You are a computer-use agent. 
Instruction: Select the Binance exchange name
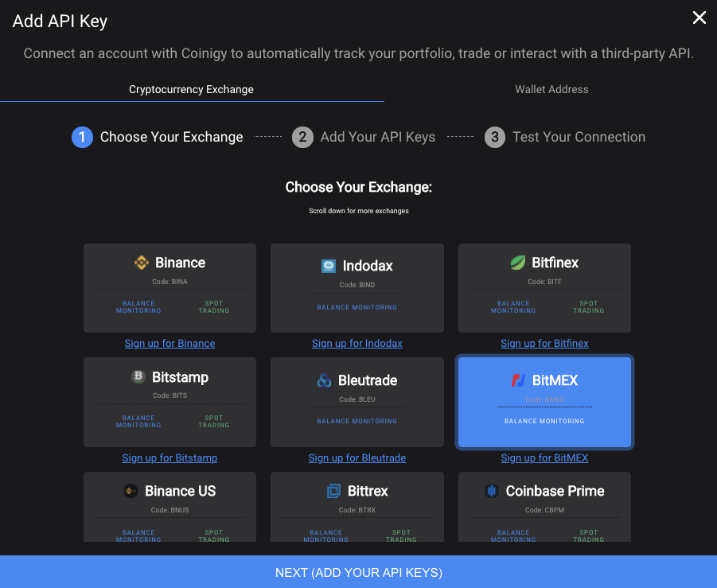click(x=180, y=263)
